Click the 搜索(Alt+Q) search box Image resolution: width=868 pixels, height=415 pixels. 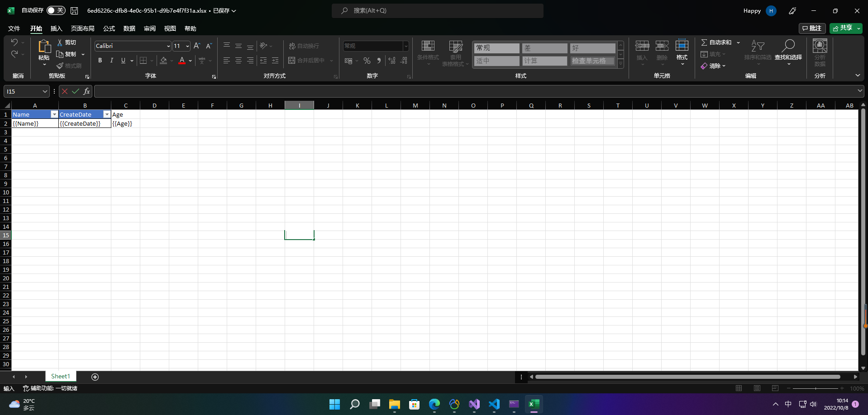point(437,10)
